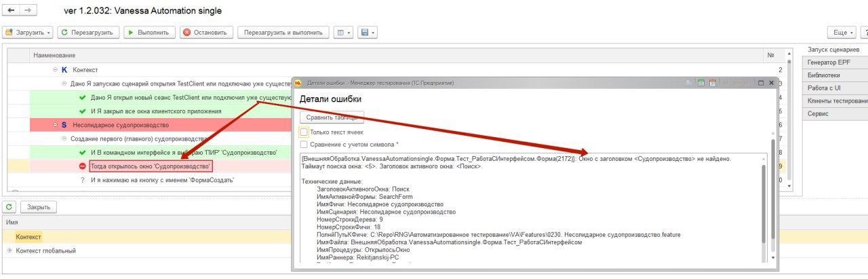Stop execution with Остановить button

point(208,33)
